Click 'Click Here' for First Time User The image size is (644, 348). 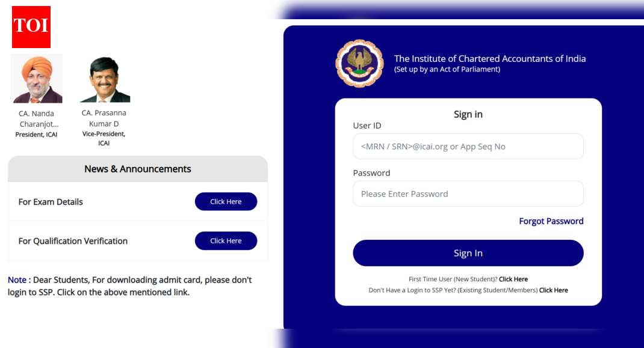click(513, 279)
